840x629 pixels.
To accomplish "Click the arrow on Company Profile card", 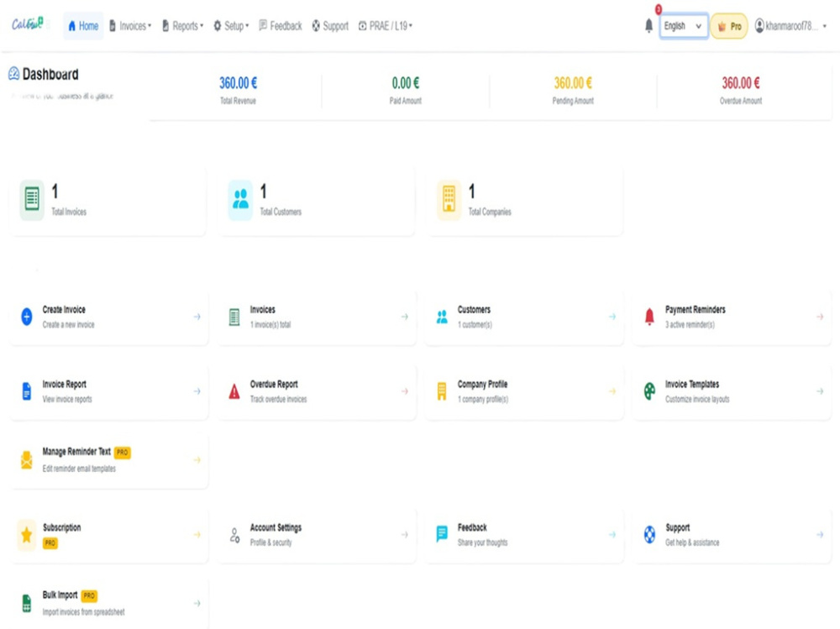I will point(612,391).
